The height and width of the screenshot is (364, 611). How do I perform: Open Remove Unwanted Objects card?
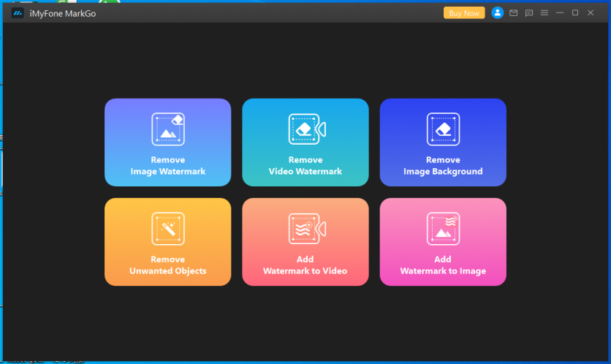pyautogui.click(x=167, y=242)
